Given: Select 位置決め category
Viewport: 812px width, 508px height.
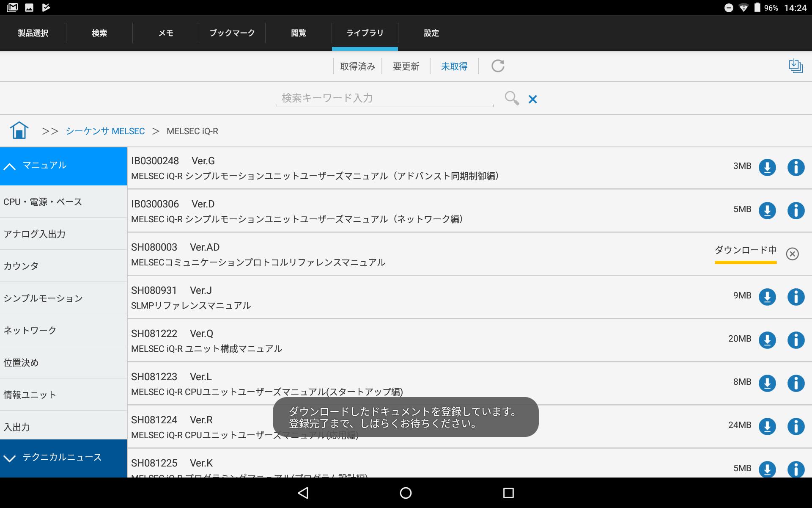Looking at the screenshot, I should coord(63,363).
